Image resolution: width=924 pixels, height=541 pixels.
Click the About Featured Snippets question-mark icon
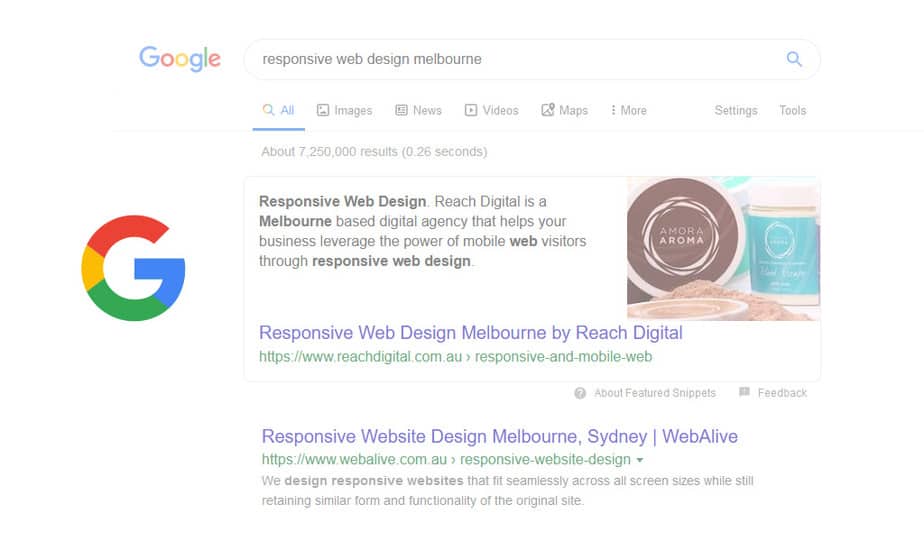(580, 393)
